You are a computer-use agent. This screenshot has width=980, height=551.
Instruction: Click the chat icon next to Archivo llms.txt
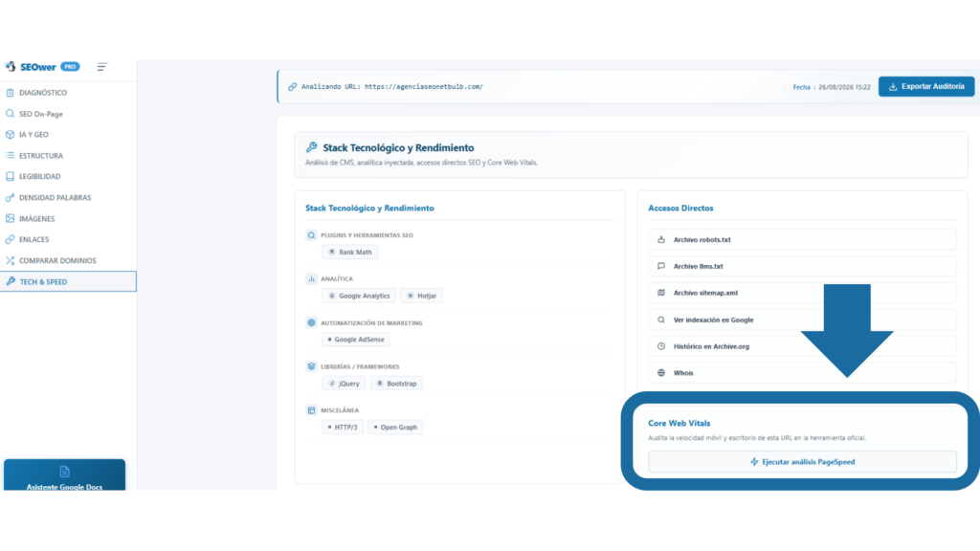(661, 266)
